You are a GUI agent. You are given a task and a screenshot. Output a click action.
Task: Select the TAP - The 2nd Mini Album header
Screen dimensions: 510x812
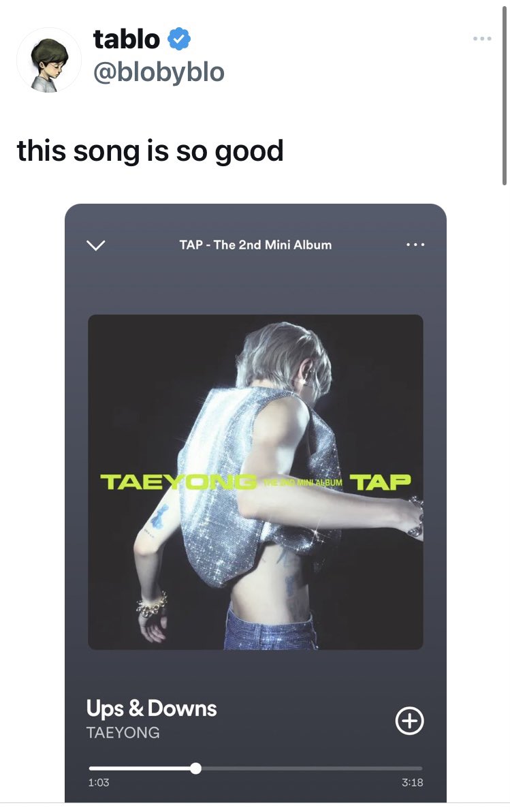[x=255, y=245]
